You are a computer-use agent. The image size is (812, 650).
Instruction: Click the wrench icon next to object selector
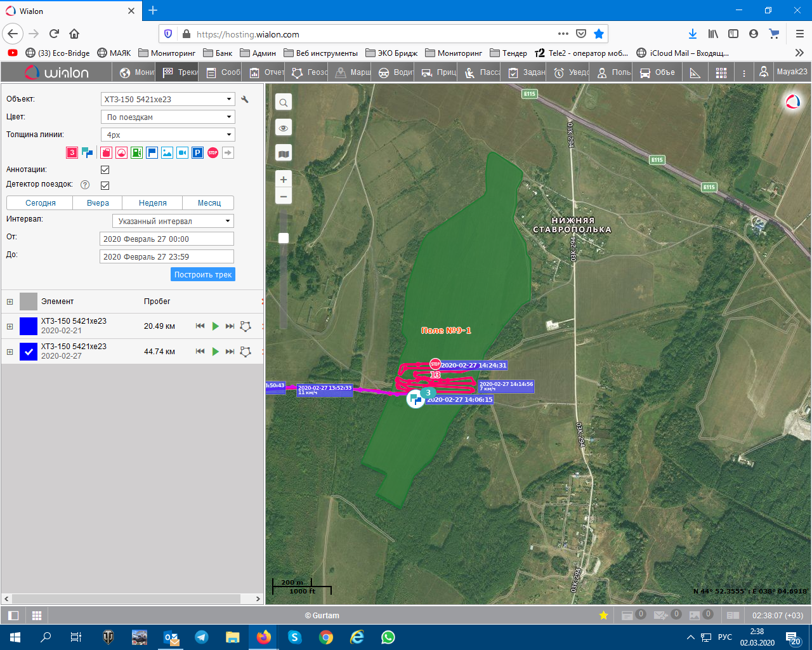(x=245, y=100)
